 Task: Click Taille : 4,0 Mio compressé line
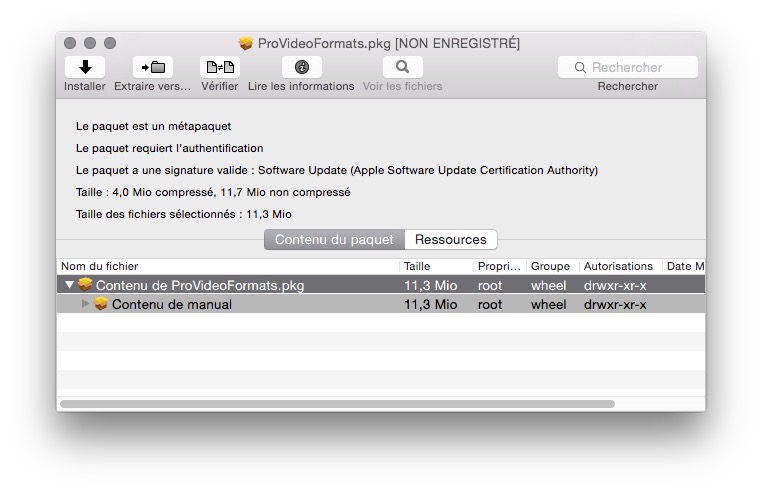click(213, 192)
